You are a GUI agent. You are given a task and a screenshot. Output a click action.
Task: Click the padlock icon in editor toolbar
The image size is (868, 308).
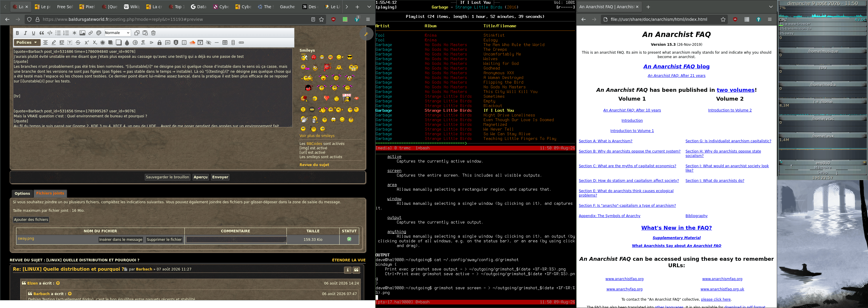[160, 43]
